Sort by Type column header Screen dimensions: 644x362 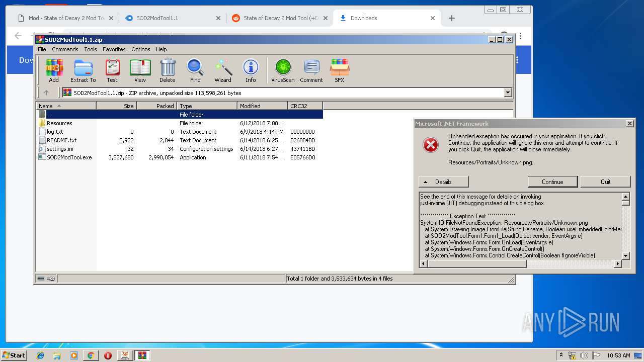pyautogui.click(x=207, y=106)
